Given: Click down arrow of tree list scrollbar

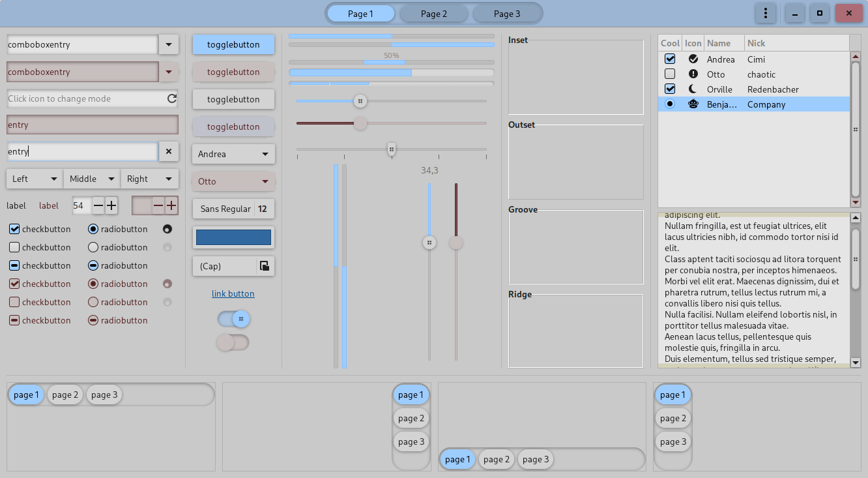Looking at the screenshot, I should coord(856,203).
